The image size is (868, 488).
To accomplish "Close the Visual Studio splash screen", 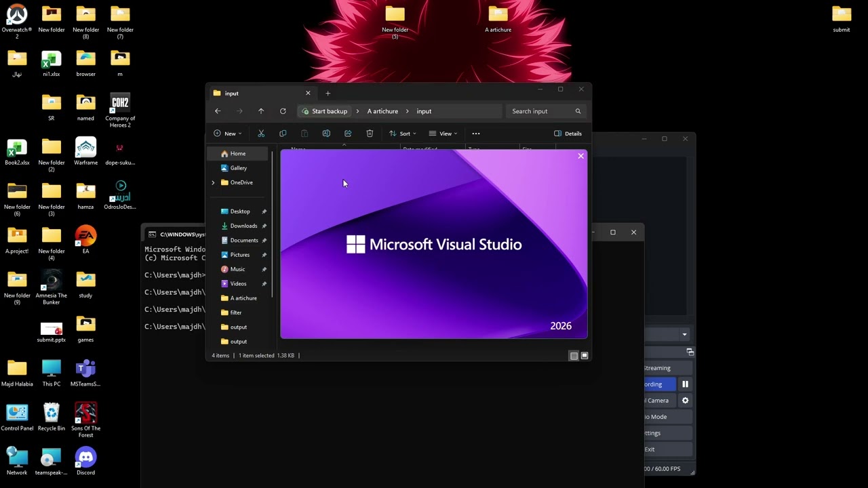I will point(580,156).
